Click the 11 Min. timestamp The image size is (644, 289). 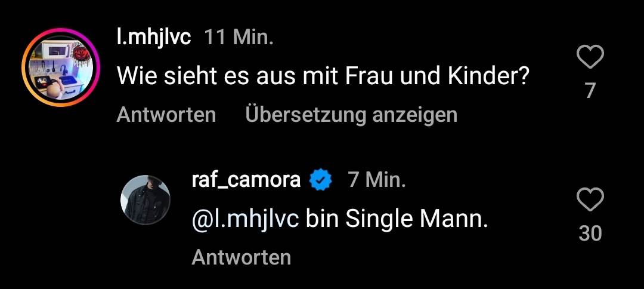[x=239, y=38]
